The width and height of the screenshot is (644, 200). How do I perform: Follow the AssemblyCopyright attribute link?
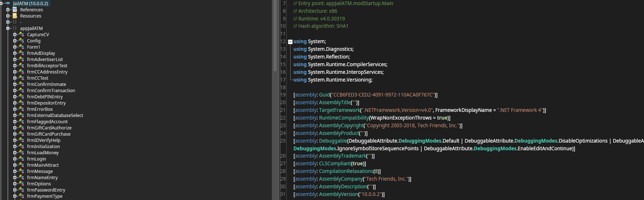pos(341,125)
